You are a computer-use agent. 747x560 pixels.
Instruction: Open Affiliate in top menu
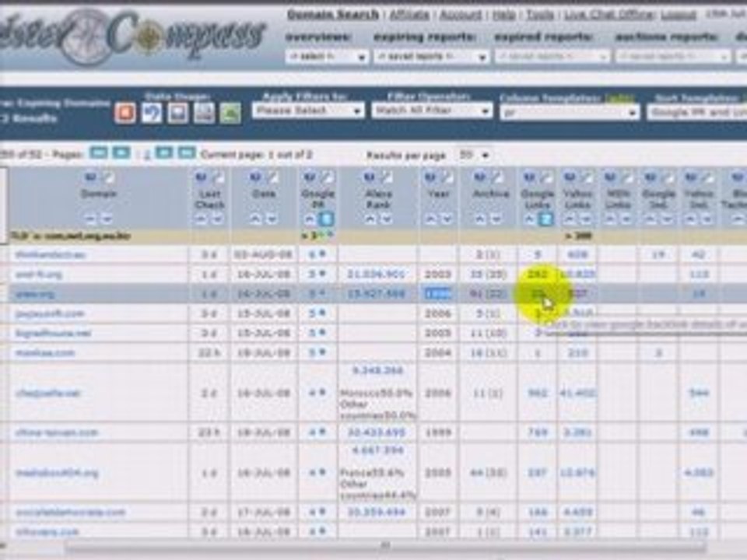pyautogui.click(x=409, y=15)
